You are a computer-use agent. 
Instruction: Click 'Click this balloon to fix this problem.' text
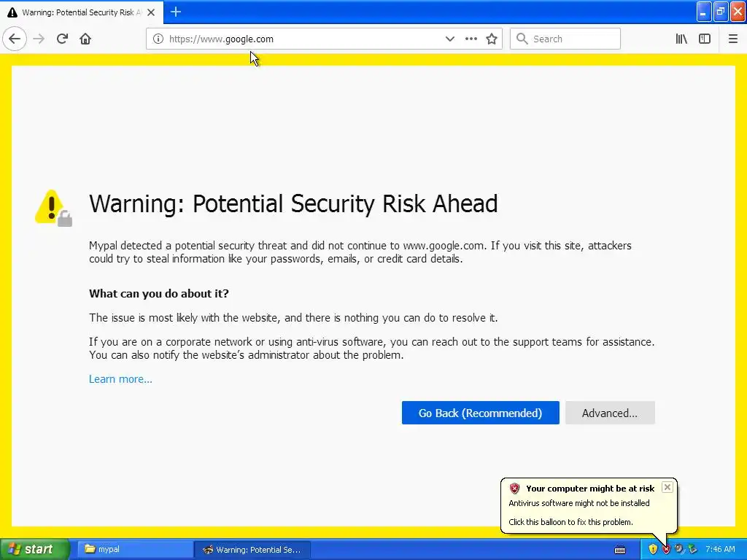[x=570, y=522]
